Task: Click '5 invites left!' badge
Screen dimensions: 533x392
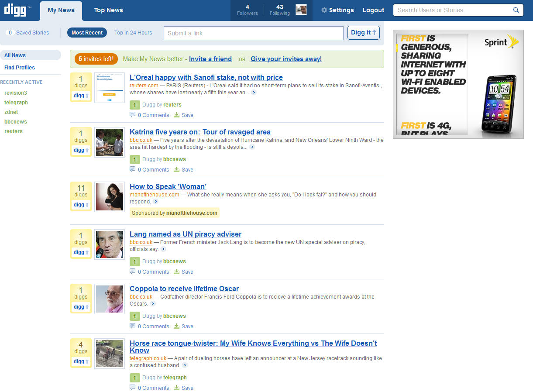Action: click(96, 59)
